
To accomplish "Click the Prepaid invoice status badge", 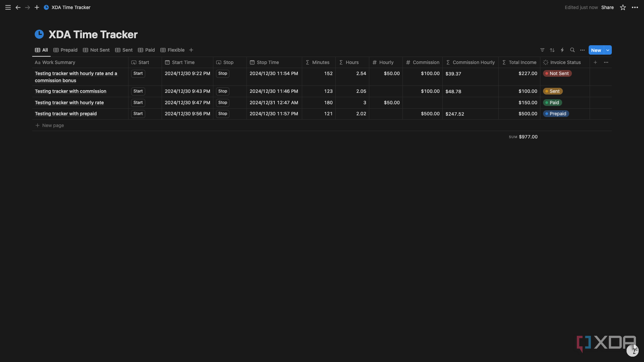I will 556,114.
